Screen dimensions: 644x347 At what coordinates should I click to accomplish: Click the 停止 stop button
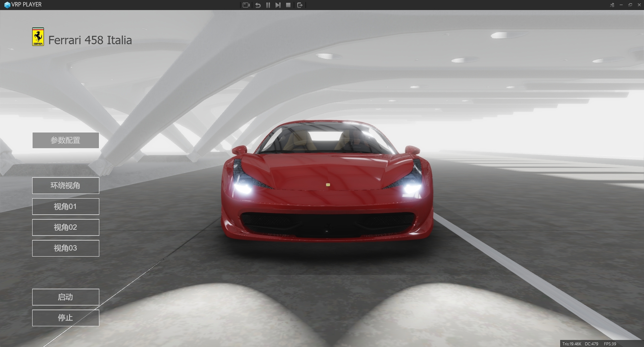(66, 318)
